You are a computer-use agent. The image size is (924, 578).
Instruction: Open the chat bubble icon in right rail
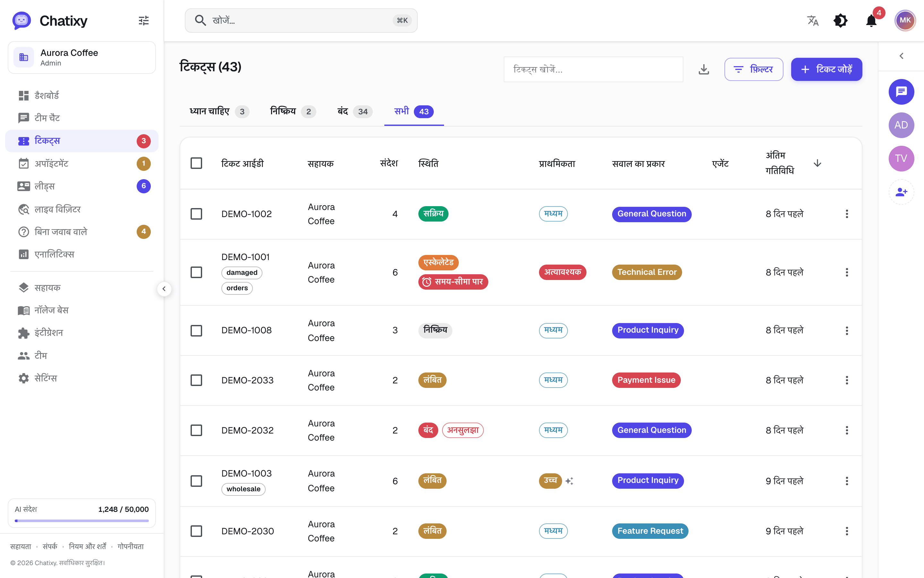tap(901, 92)
